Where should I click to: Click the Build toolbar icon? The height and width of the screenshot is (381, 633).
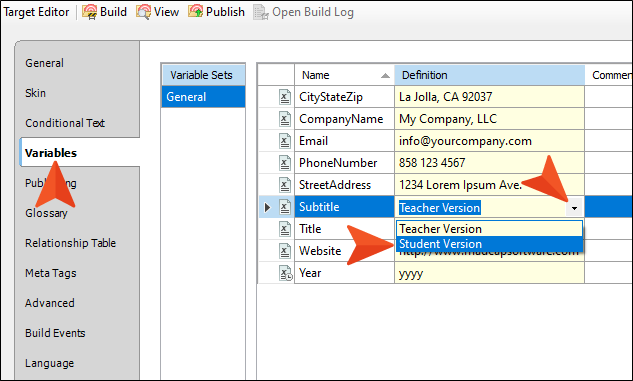(90, 12)
